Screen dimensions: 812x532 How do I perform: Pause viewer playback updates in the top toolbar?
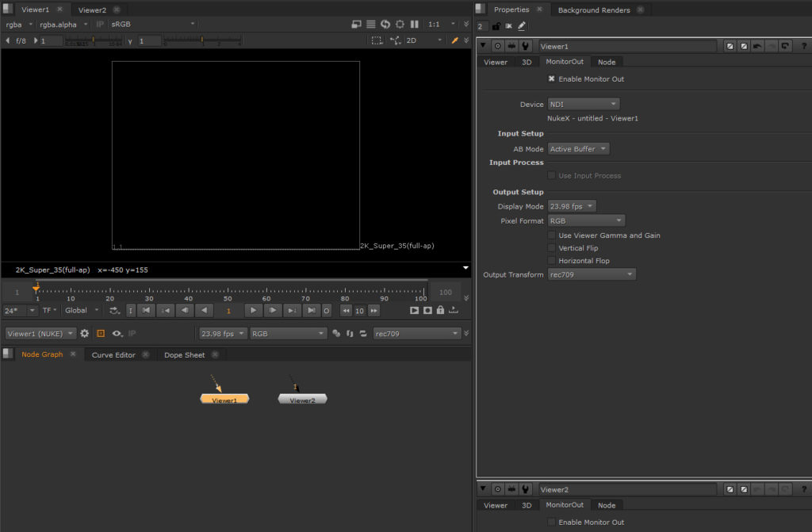tap(415, 24)
